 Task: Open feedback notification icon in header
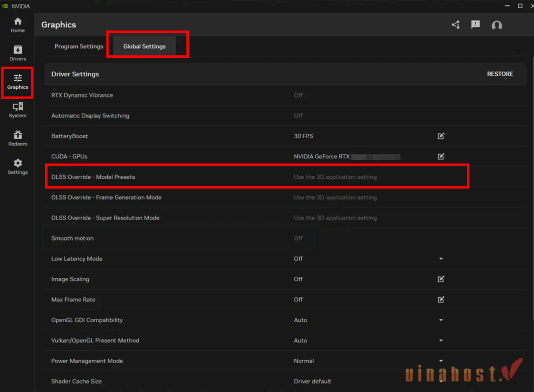click(x=476, y=24)
